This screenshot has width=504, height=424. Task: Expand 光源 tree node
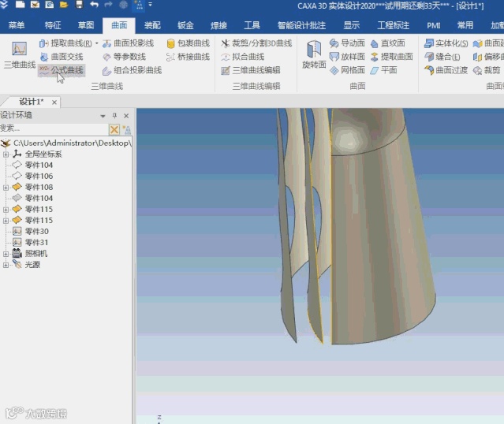[x=6, y=265]
